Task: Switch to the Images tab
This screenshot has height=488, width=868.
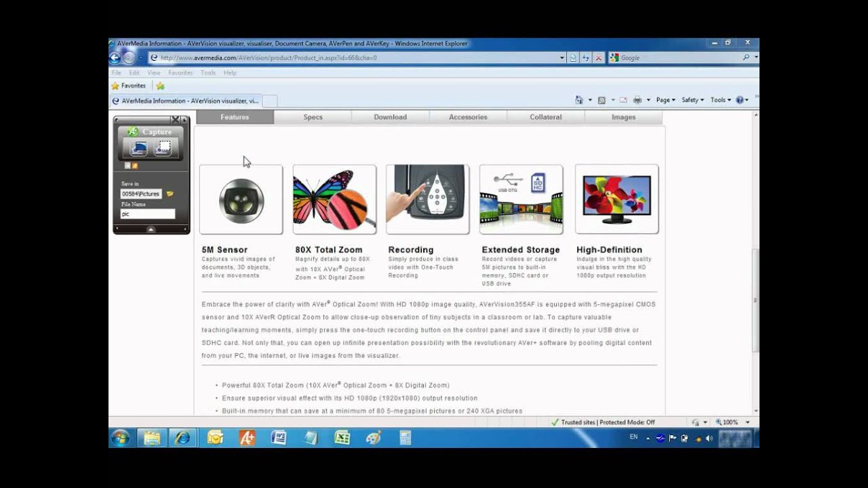Action: pos(623,117)
